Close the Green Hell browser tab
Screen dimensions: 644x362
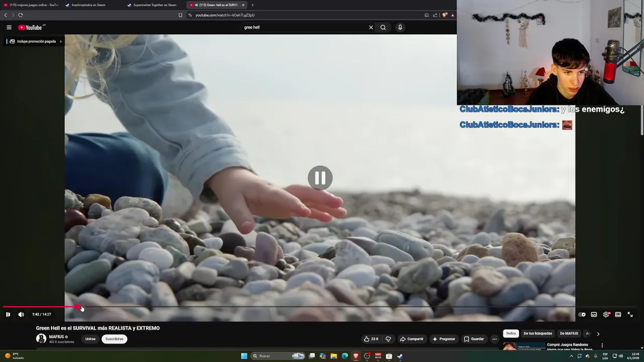[243, 5]
